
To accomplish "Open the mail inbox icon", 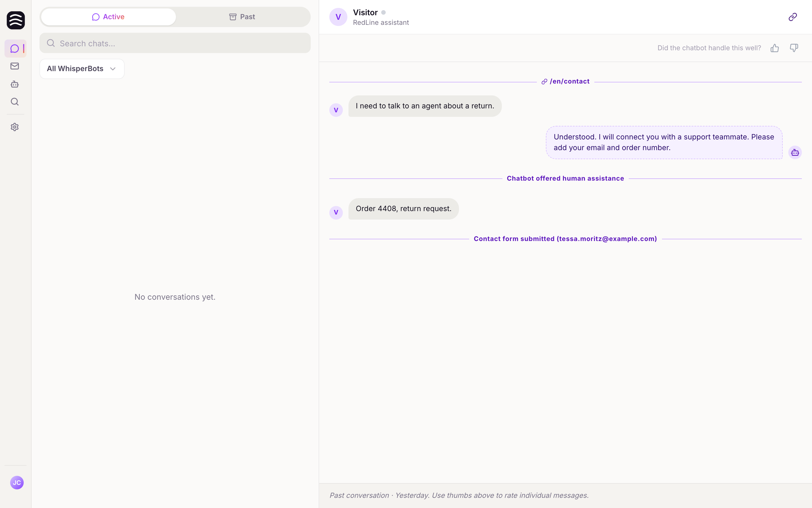I will pos(14,66).
